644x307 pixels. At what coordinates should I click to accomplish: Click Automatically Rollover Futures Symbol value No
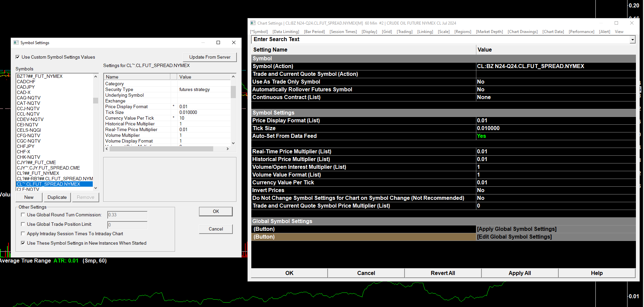point(481,90)
